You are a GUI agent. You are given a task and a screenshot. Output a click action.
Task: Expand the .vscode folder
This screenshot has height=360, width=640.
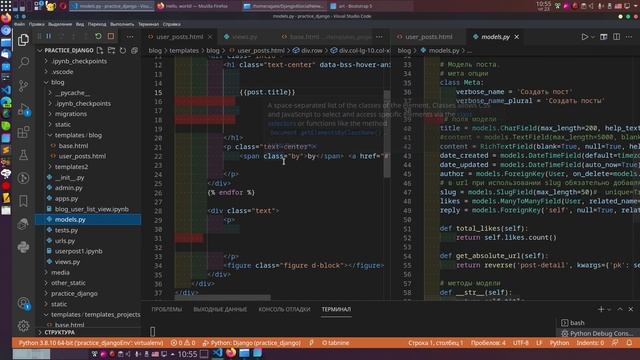point(63,72)
